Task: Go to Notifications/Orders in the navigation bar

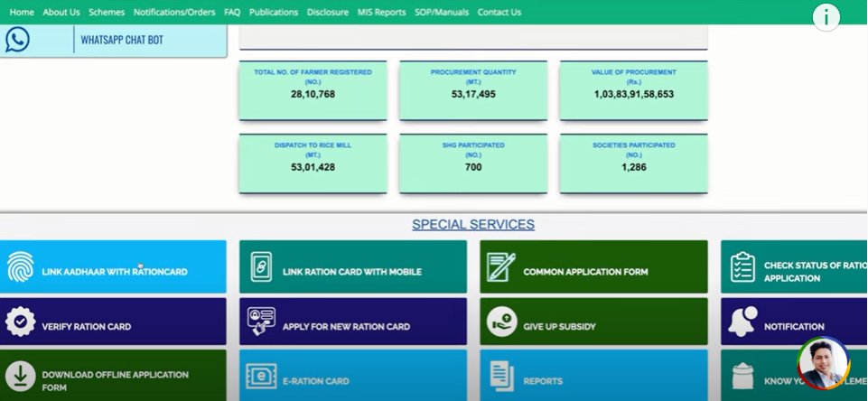Action: [x=174, y=13]
